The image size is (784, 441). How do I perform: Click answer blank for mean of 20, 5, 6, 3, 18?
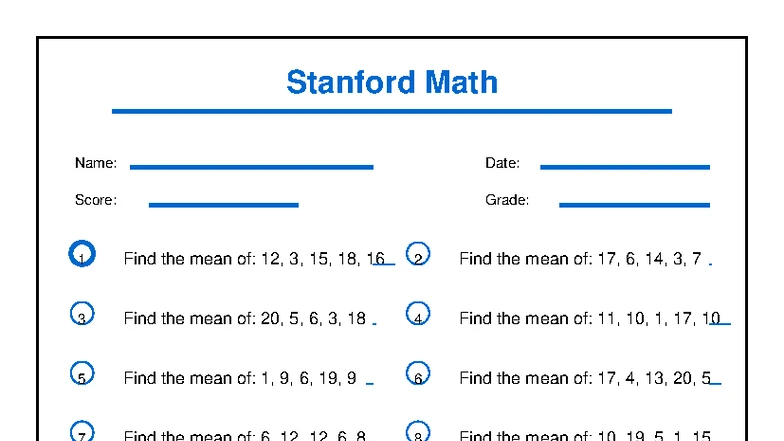pos(374,323)
